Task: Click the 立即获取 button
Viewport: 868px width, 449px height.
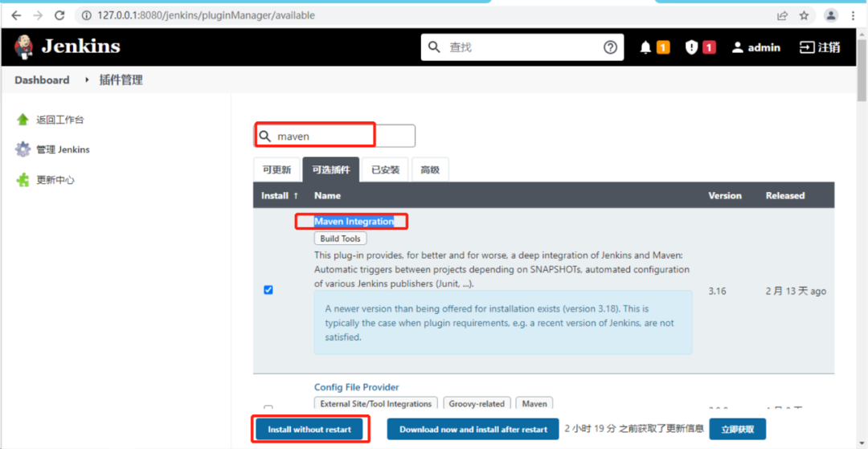Action: pyautogui.click(x=737, y=429)
